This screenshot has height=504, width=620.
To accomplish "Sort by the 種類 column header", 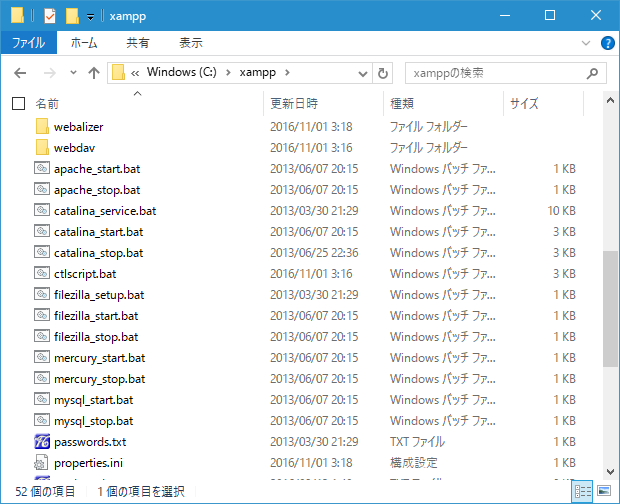I will click(402, 104).
